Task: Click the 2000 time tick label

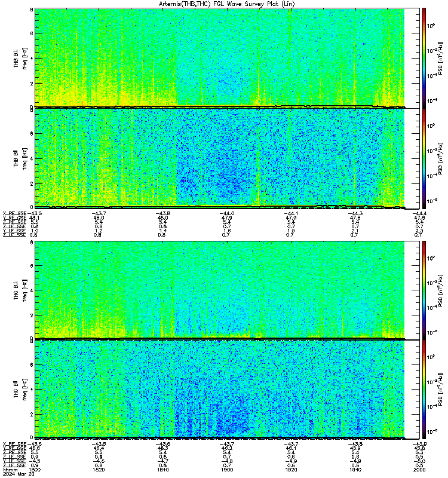Action: pyautogui.click(x=419, y=470)
